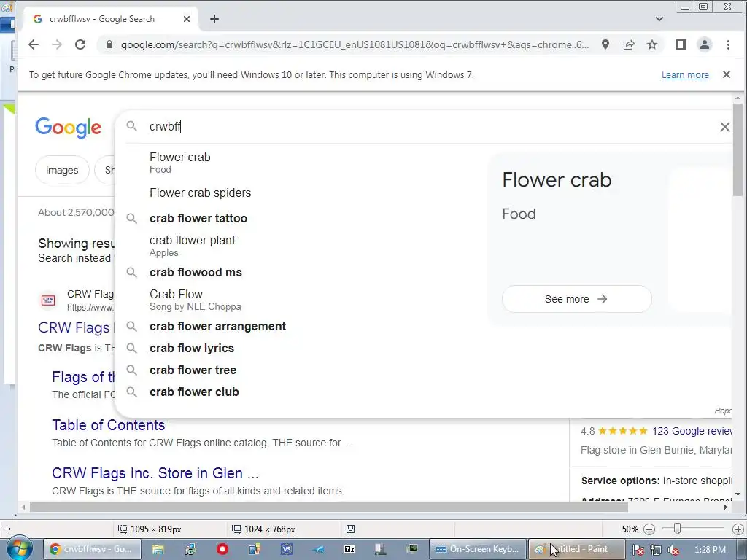Switch to Untitled - Paint taskbar button
This screenshot has height=560, width=747.
(x=576, y=550)
